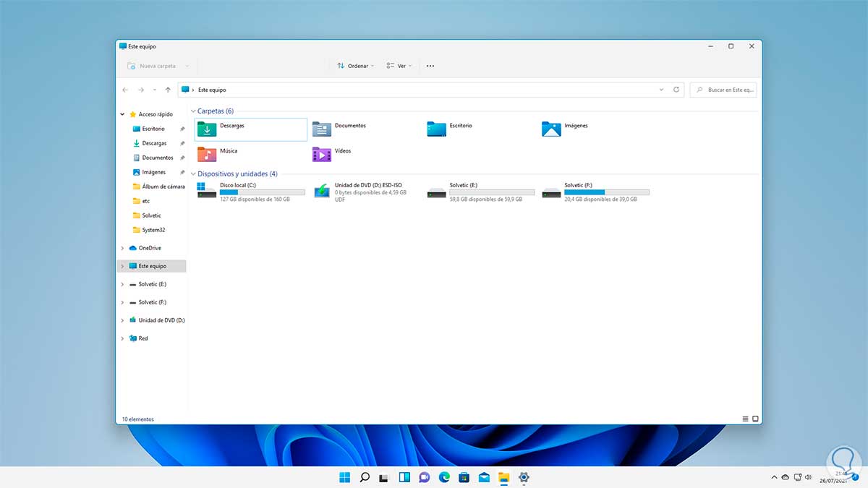The height and width of the screenshot is (488, 868).
Task: Expand Solvetic (E:) in navigation pane
Action: coord(122,284)
